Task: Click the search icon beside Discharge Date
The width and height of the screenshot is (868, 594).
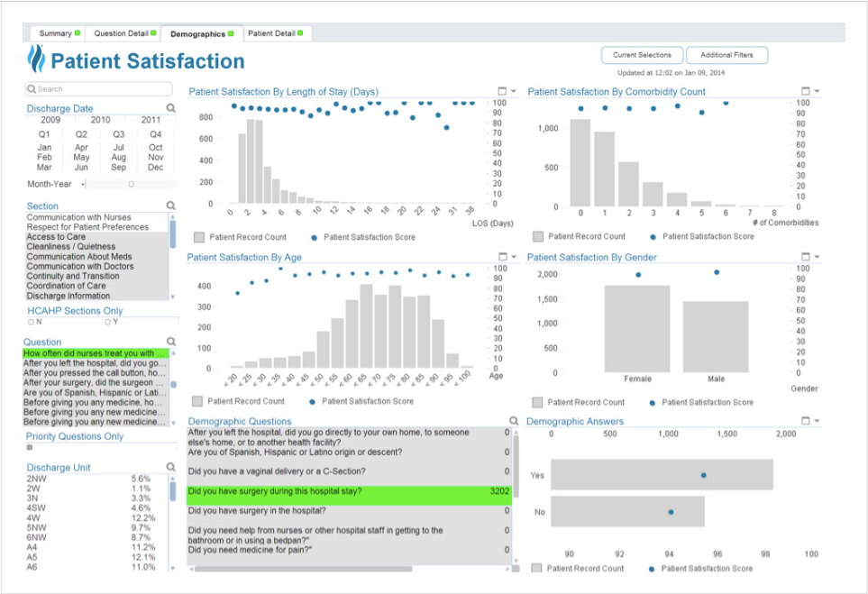Action: click(172, 108)
